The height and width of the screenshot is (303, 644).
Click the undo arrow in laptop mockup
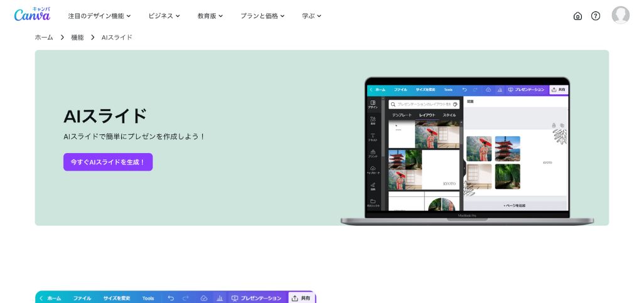464,90
